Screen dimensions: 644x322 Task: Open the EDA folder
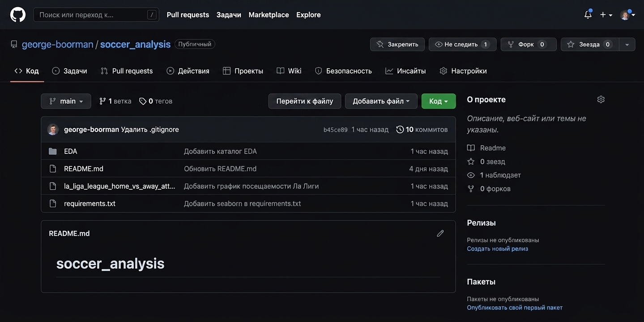click(71, 151)
